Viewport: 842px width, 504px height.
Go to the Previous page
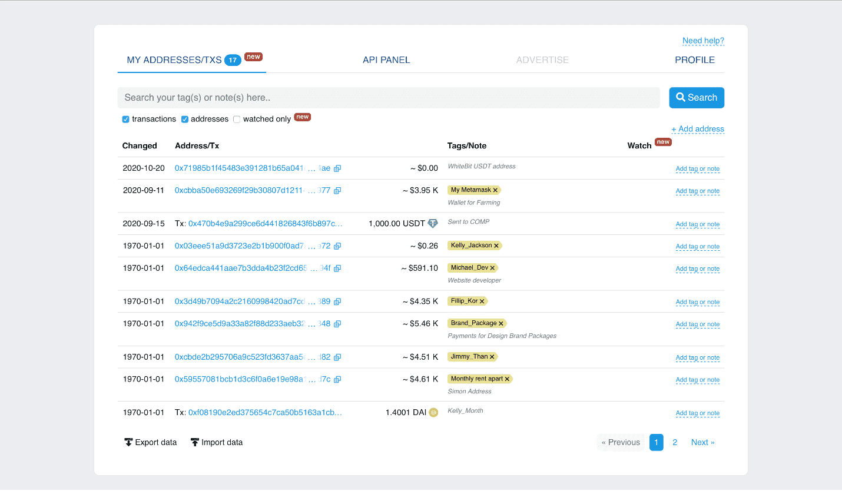(621, 442)
